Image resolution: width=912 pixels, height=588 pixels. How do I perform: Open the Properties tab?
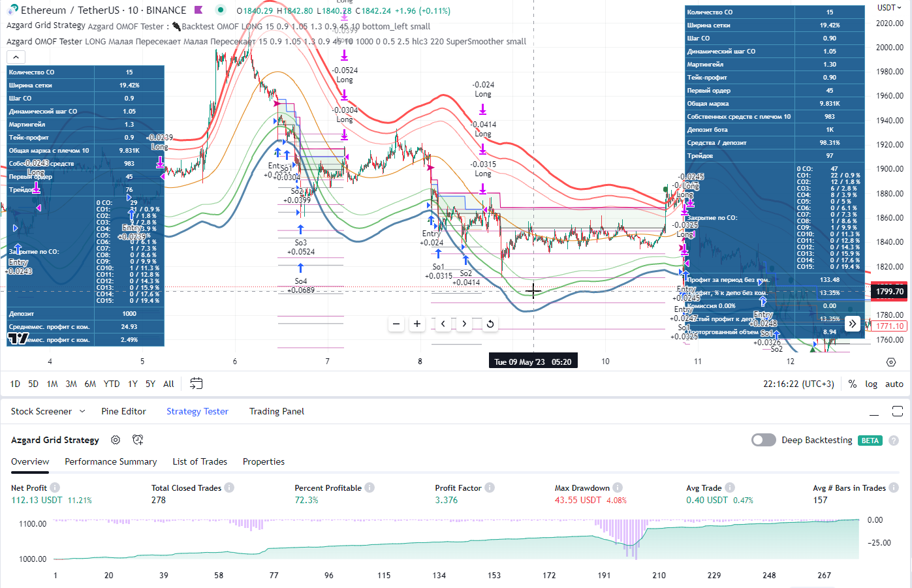(264, 461)
